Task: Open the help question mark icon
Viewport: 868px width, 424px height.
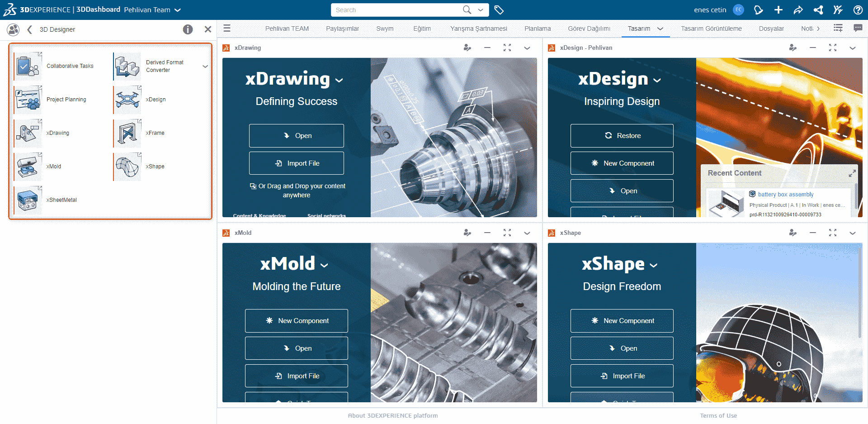Action: [x=858, y=10]
